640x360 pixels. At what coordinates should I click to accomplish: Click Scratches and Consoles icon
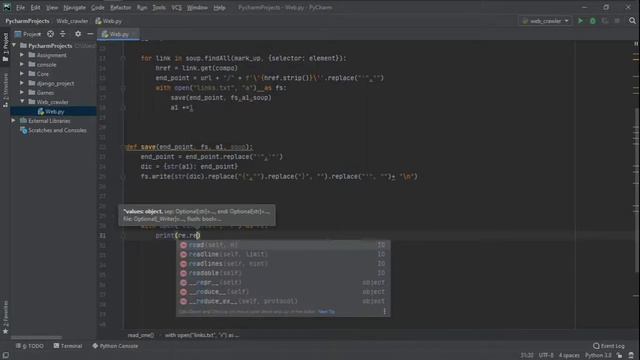[x=24, y=130]
